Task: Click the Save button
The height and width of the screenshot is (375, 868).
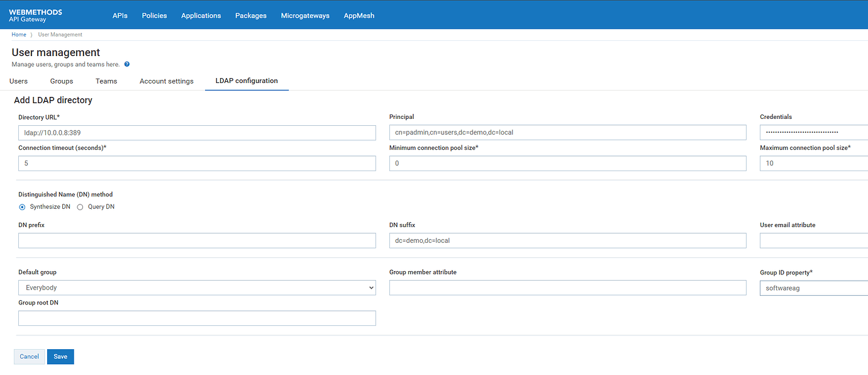Action: click(60, 357)
